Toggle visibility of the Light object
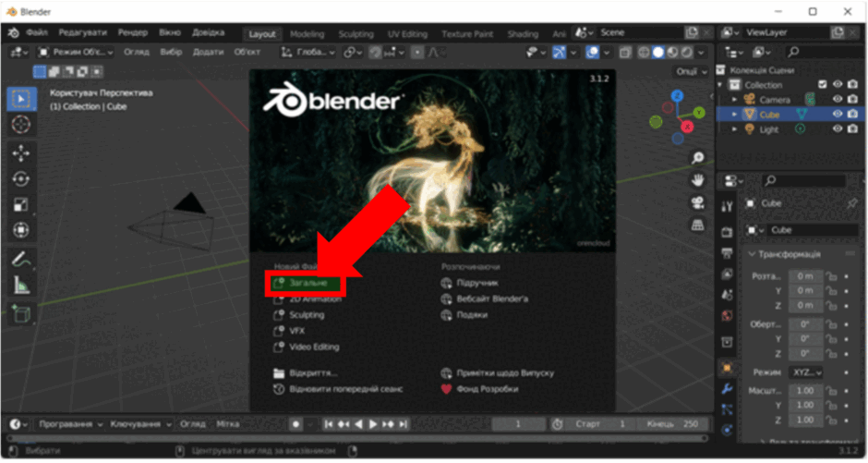868x463 pixels. 838,129
